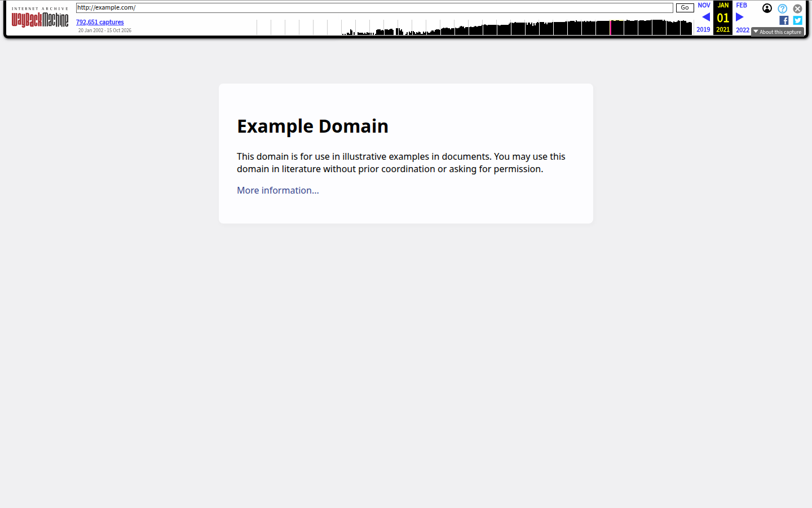Focus the URL input field
The width and height of the screenshot is (812, 508).
(x=374, y=8)
